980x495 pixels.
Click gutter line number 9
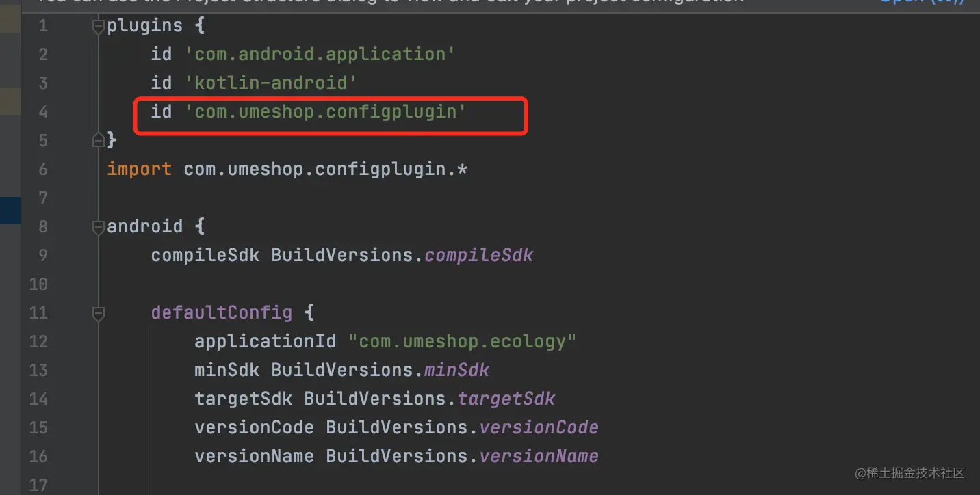(43, 256)
